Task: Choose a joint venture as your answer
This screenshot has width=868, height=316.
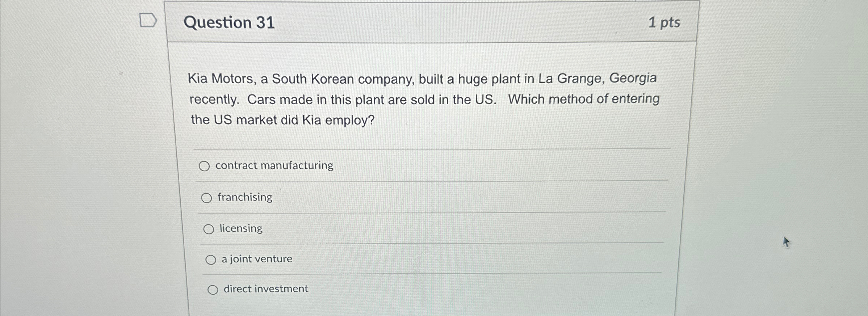Action: 211,259
